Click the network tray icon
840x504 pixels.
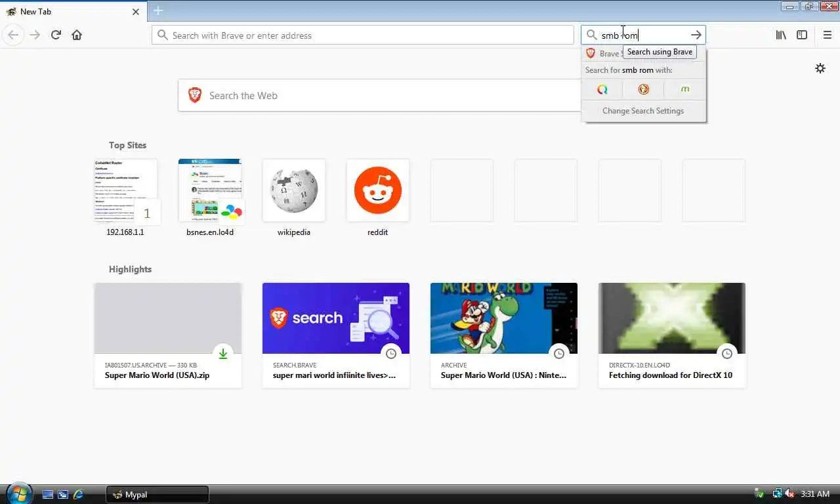click(x=777, y=493)
